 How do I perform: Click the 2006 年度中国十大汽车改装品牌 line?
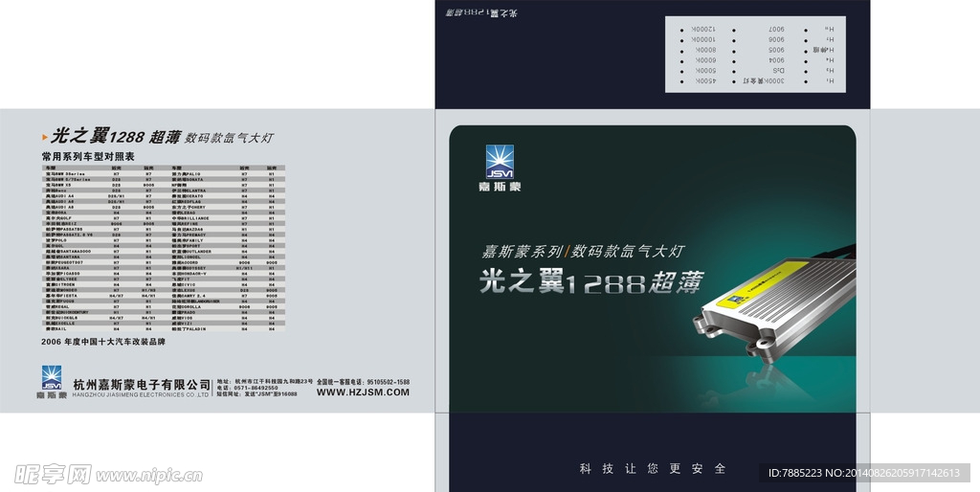[x=103, y=342]
